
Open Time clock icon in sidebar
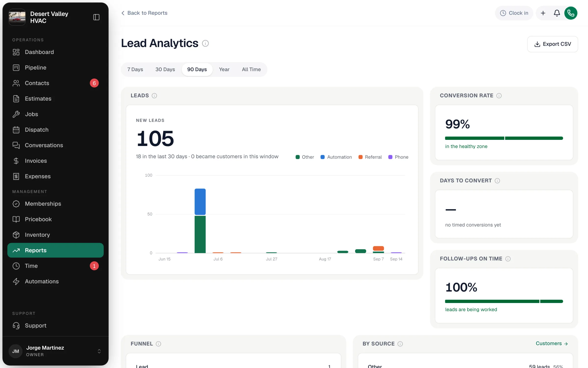tap(16, 266)
